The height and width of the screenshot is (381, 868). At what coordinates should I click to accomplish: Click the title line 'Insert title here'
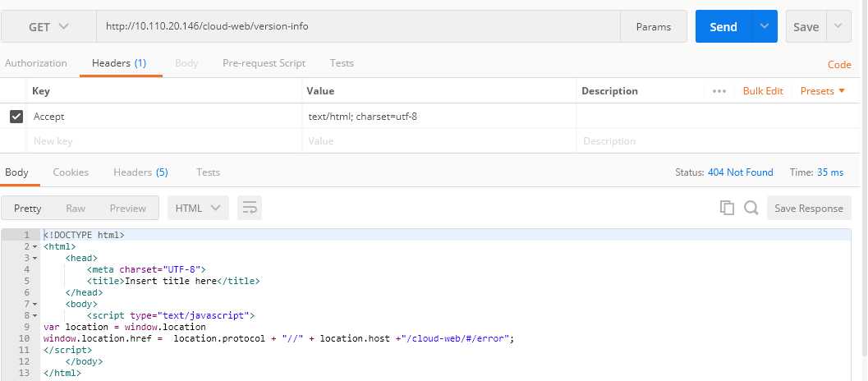pos(173,282)
